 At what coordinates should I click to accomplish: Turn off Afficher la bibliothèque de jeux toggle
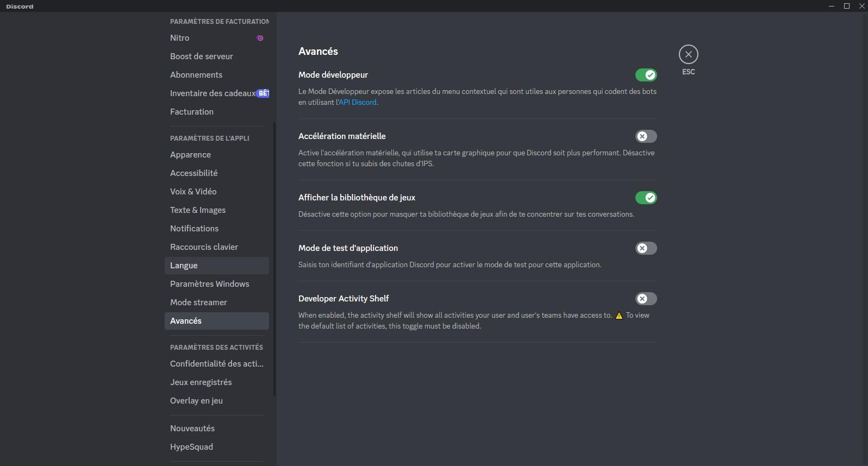click(646, 198)
